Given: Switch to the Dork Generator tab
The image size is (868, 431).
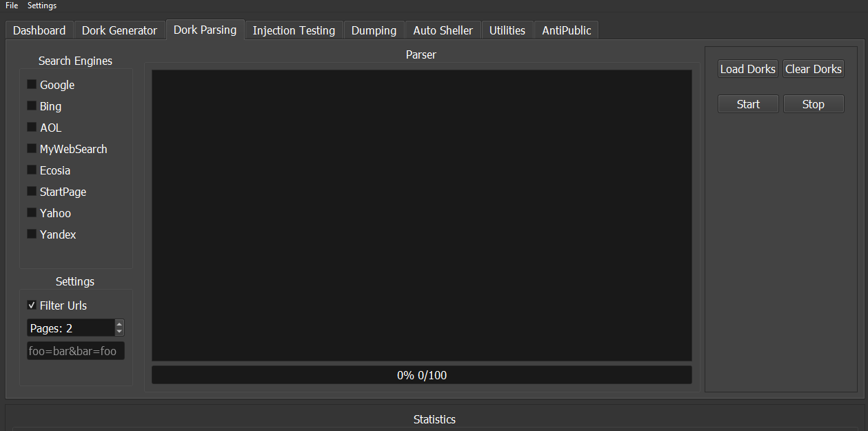Looking at the screenshot, I should pyautogui.click(x=119, y=30).
